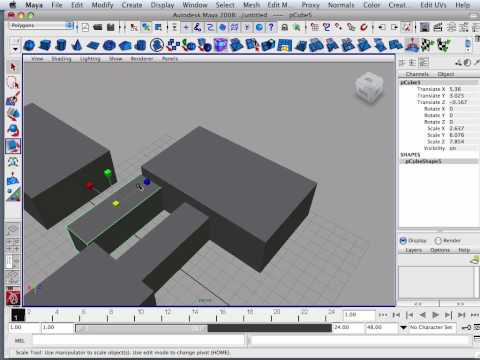Open the Proxy menu

tap(310, 5)
